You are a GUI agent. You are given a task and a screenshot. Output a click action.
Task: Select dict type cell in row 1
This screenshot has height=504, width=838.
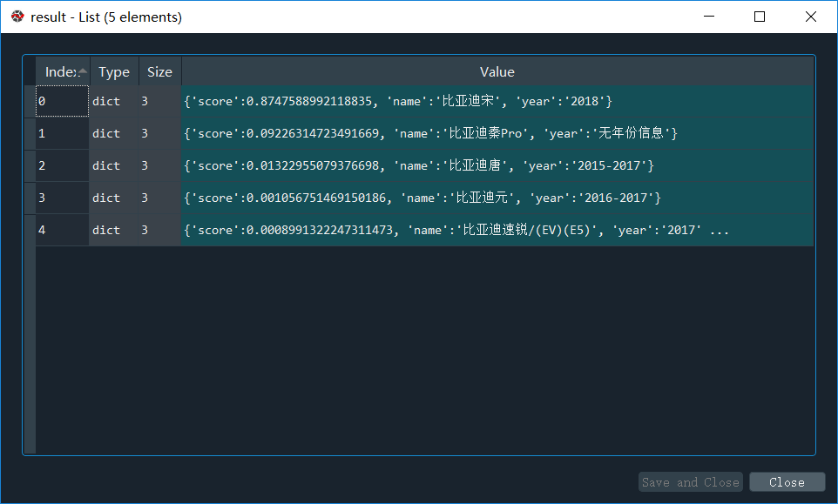point(113,133)
